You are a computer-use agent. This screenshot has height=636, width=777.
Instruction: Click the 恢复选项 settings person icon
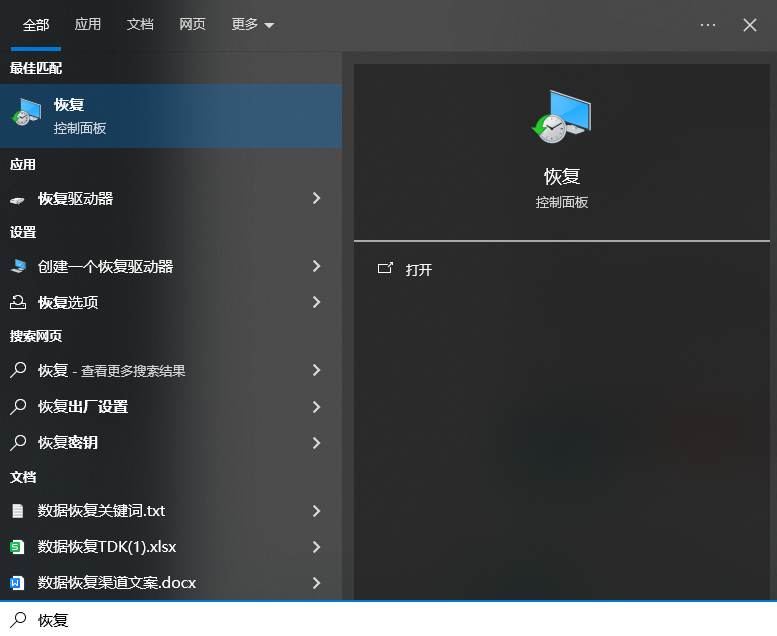(x=18, y=302)
